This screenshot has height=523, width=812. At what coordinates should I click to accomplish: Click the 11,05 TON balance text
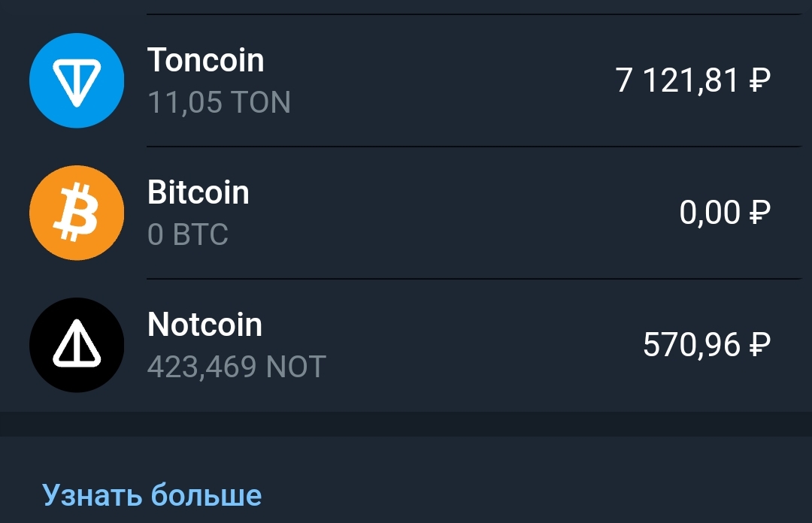pos(219,102)
